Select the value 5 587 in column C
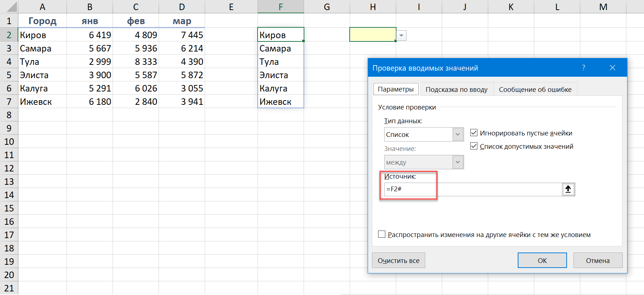The height and width of the screenshot is (295, 644). coord(136,75)
